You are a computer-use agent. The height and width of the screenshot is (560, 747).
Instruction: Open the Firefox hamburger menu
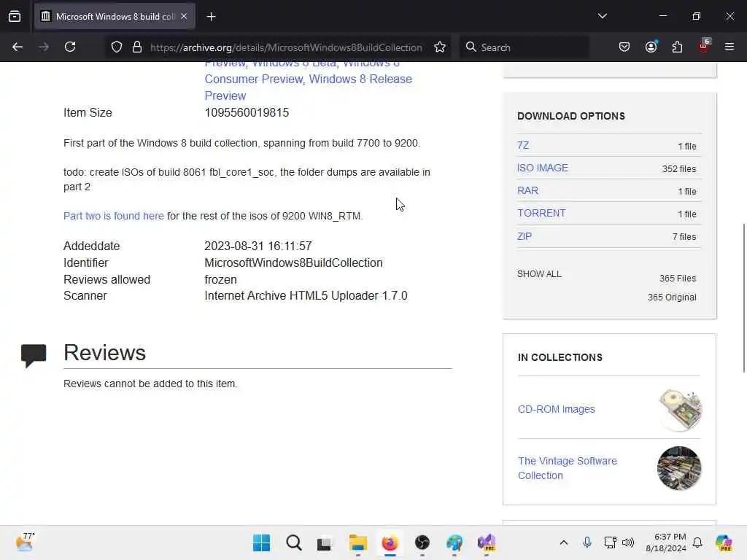click(729, 47)
